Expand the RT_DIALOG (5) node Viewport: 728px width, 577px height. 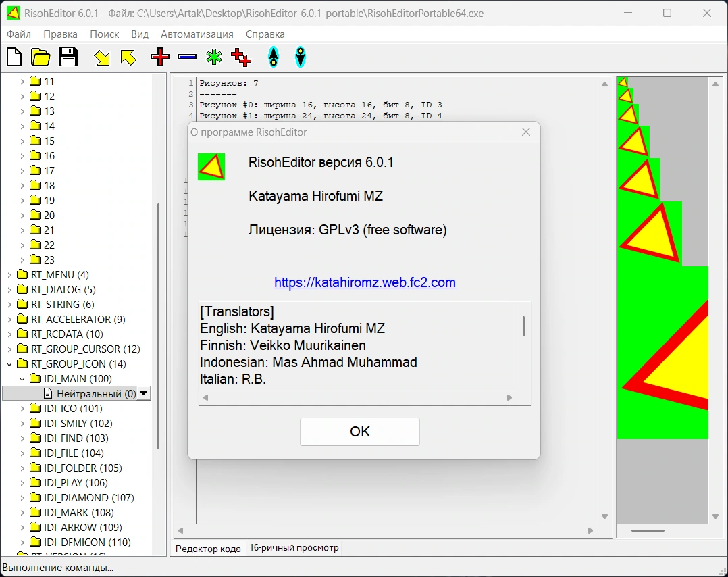[x=9, y=289]
